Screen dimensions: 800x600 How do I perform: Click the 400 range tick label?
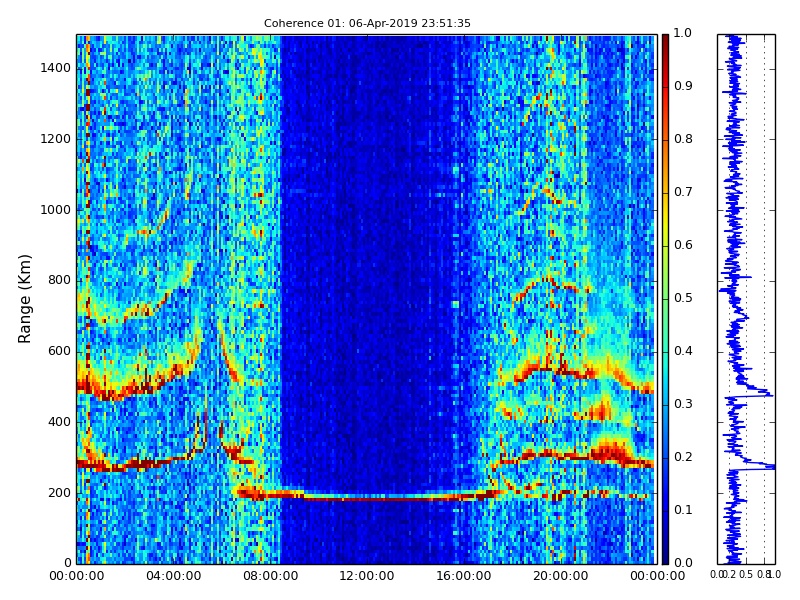[59, 422]
